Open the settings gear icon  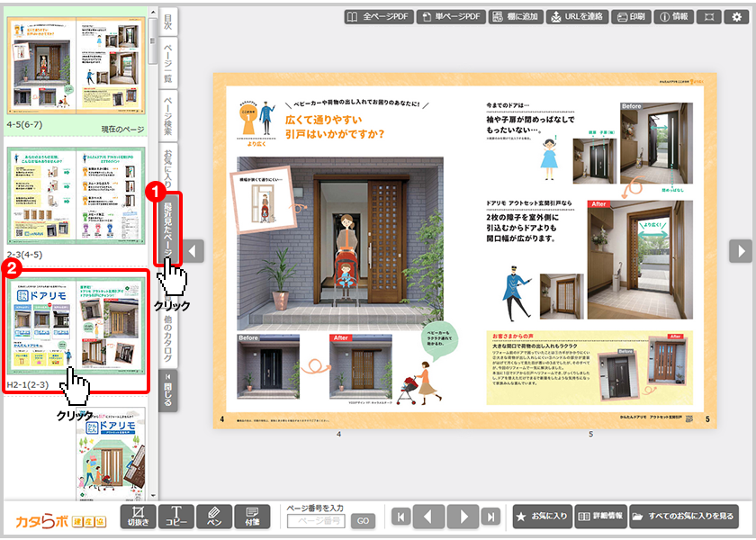pyautogui.click(x=738, y=16)
